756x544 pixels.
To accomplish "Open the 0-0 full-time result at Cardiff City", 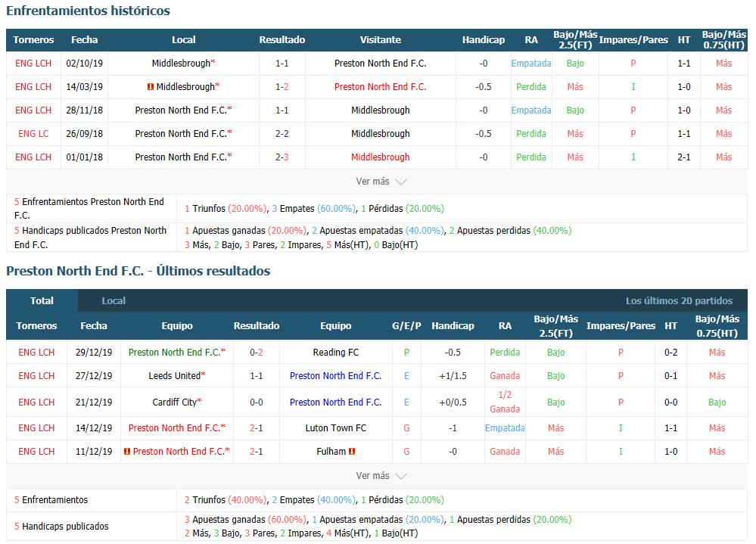I will pyautogui.click(x=257, y=403).
